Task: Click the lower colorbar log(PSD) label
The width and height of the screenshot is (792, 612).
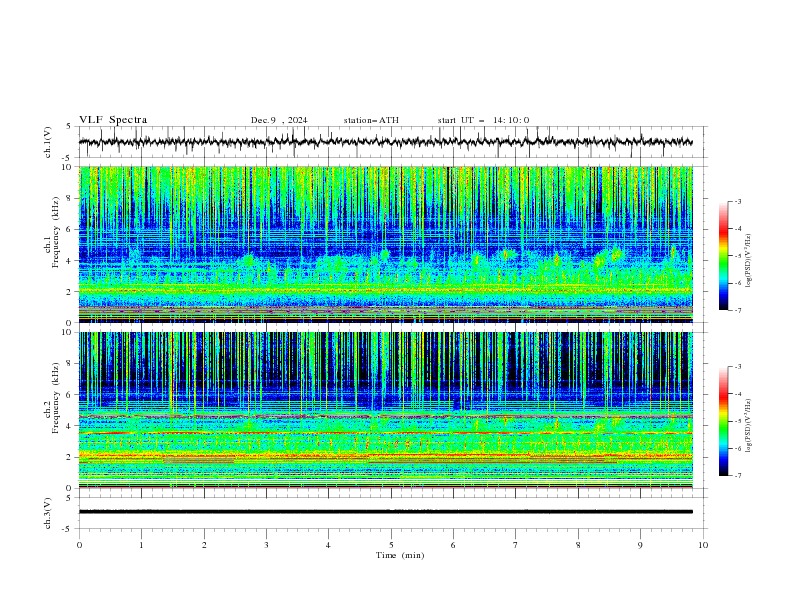Action: click(x=748, y=425)
